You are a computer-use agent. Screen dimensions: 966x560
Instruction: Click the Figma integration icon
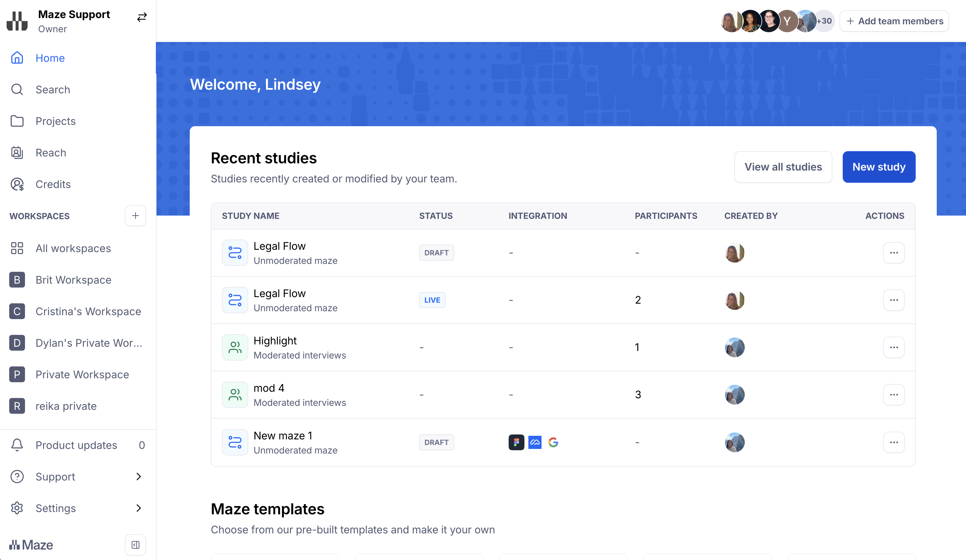point(516,442)
